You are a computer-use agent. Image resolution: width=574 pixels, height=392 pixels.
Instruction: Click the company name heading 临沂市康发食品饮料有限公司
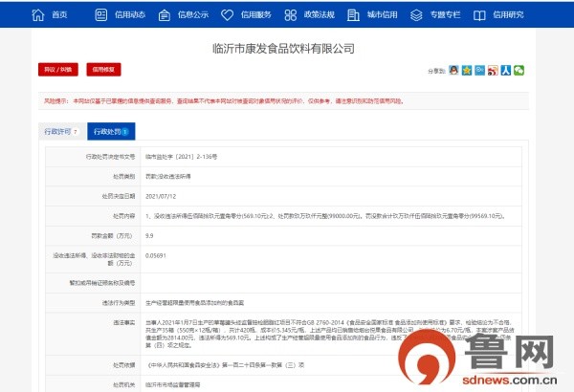tap(284, 49)
